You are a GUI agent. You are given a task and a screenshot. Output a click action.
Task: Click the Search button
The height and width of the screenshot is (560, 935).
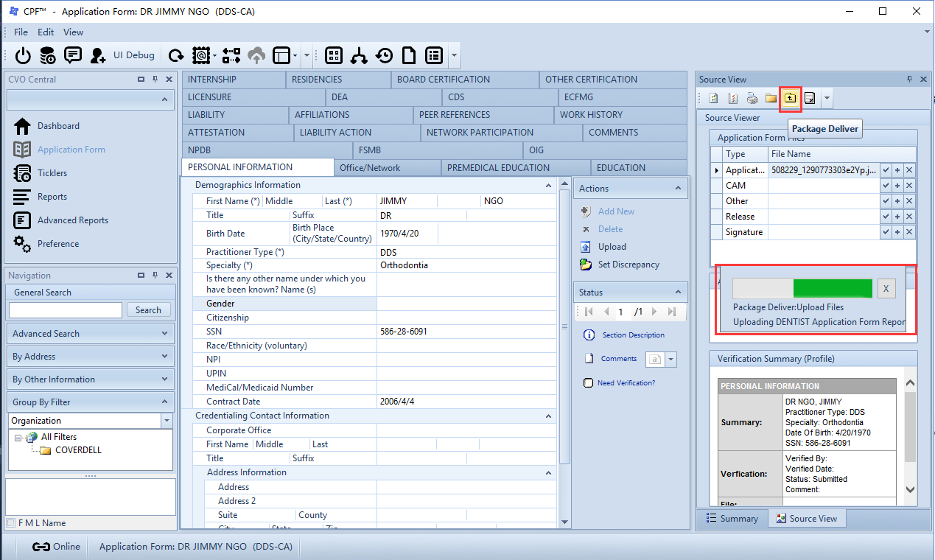(x=148, y=310)
